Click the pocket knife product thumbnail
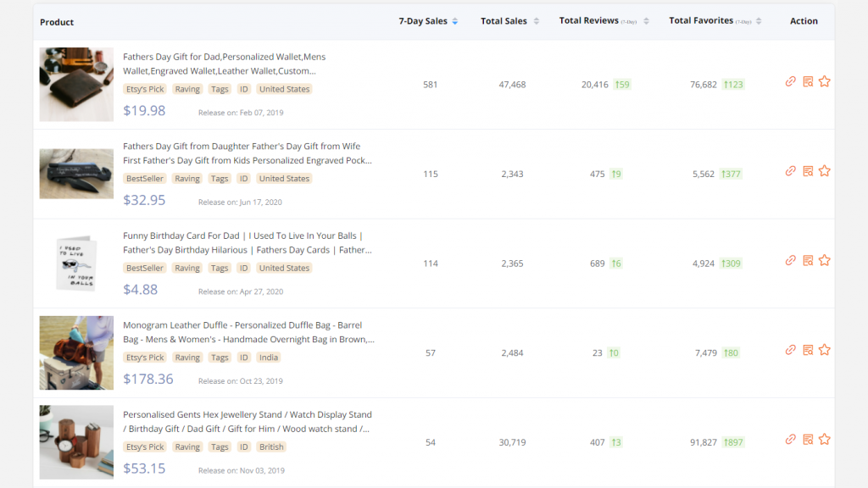Viewport: 868px width, 488px height. click(x=76, y=174)
